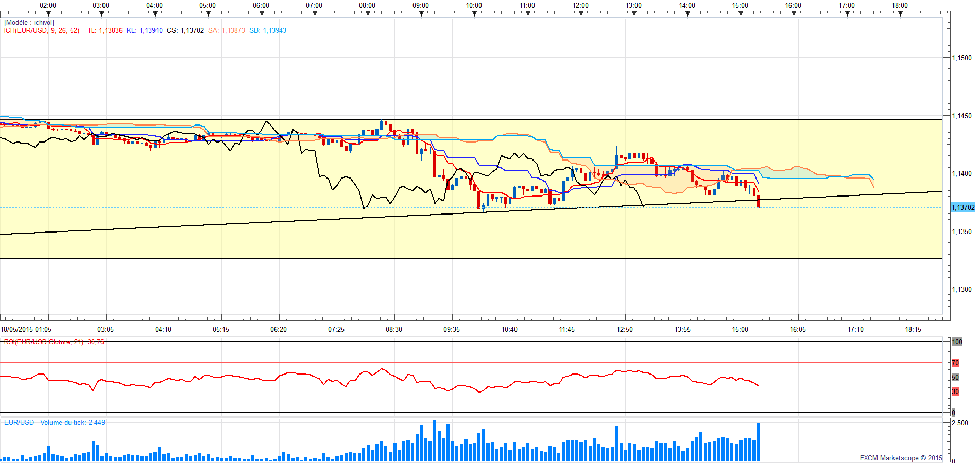Image resolution: width=980 pixels, height=463 pixels.
Task: Click the 1,1300 price axis label
Action: [x=961, y=290]
